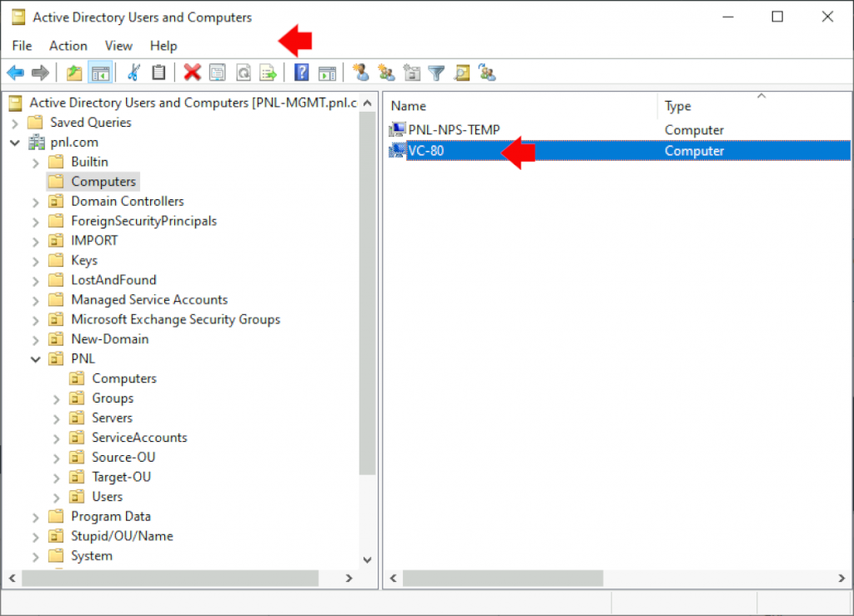854x616 pixels.
Task: Open the View menu
Action: tap(118, 46)
